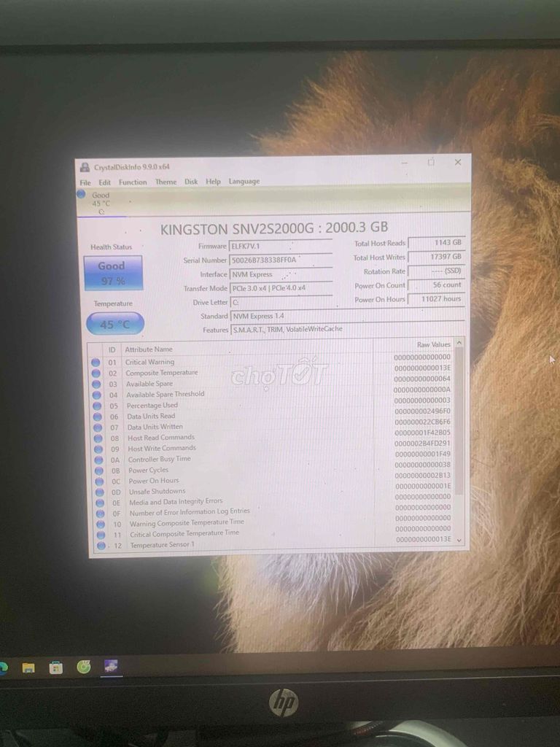Click the Drive Letter field
Screen dimensions: 560x747
(281, 303)
